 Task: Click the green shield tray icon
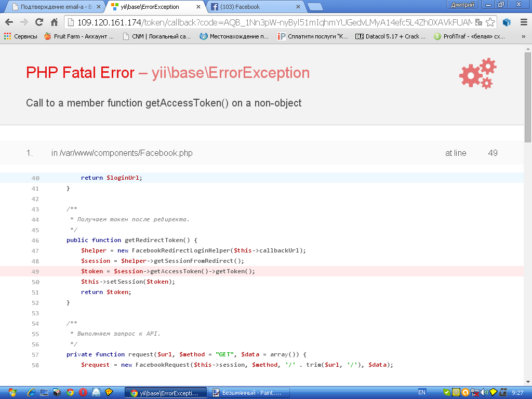point(447,393)
